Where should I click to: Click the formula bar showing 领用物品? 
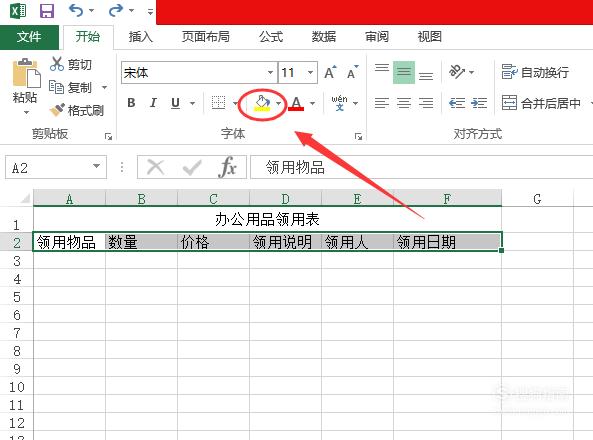[422, 167]
